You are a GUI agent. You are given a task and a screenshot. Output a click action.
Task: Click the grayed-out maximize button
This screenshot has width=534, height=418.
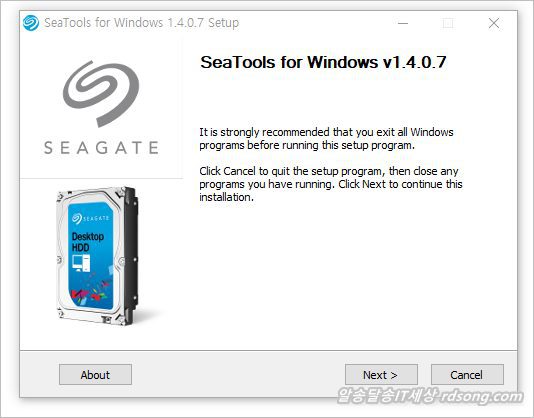coord(448,23)
